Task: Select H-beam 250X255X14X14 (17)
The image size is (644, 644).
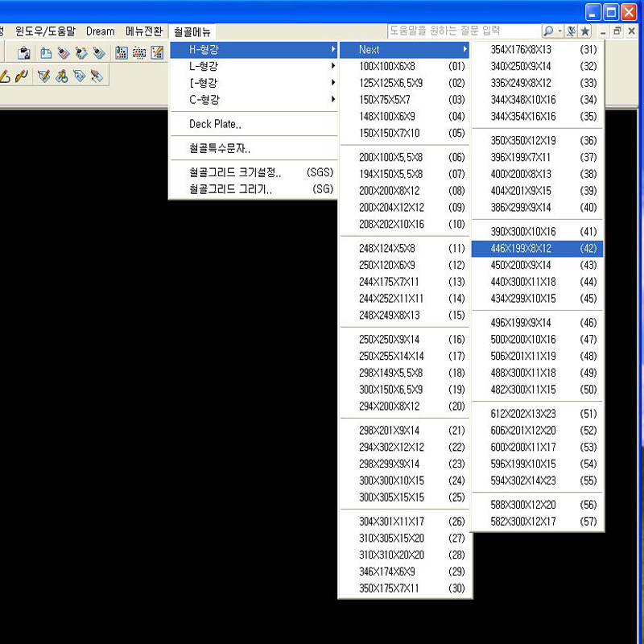Action: pyautogui.click(x=405, y=356)
